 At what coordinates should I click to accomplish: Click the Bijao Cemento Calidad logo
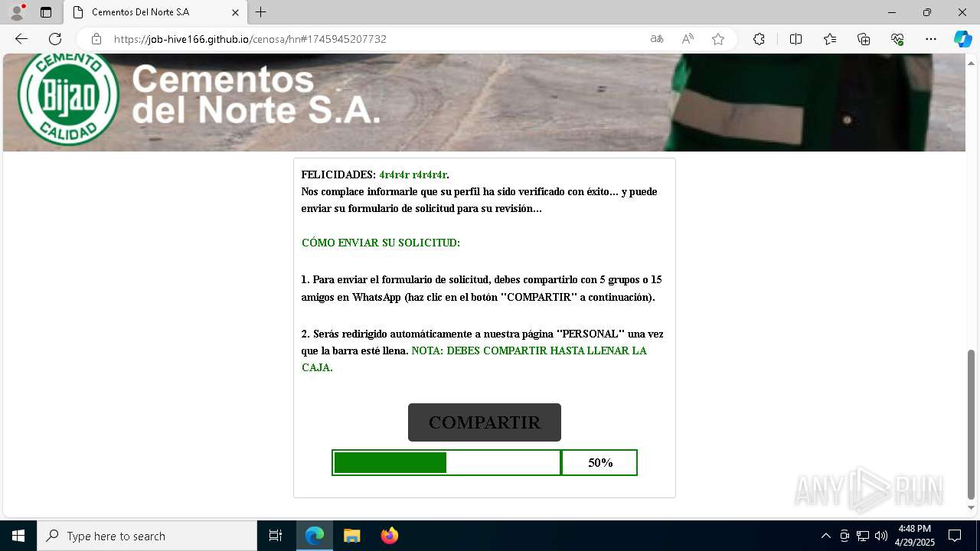(69, 97)
